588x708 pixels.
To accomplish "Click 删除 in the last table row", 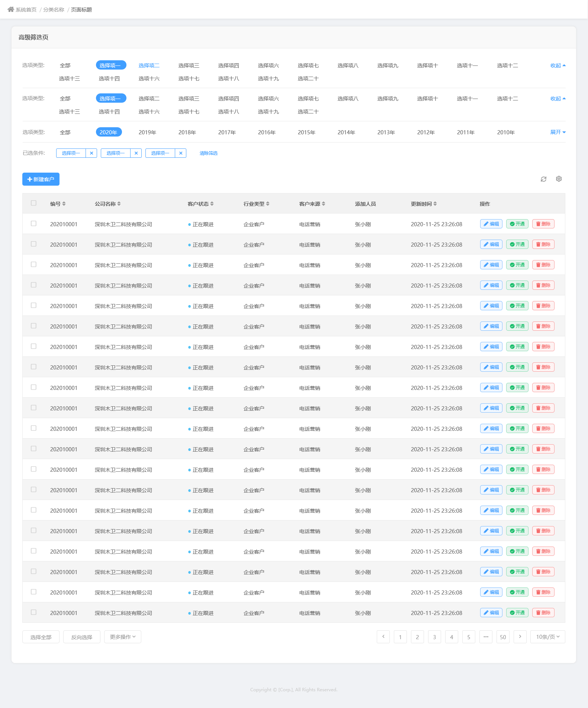I will [543, 613].
